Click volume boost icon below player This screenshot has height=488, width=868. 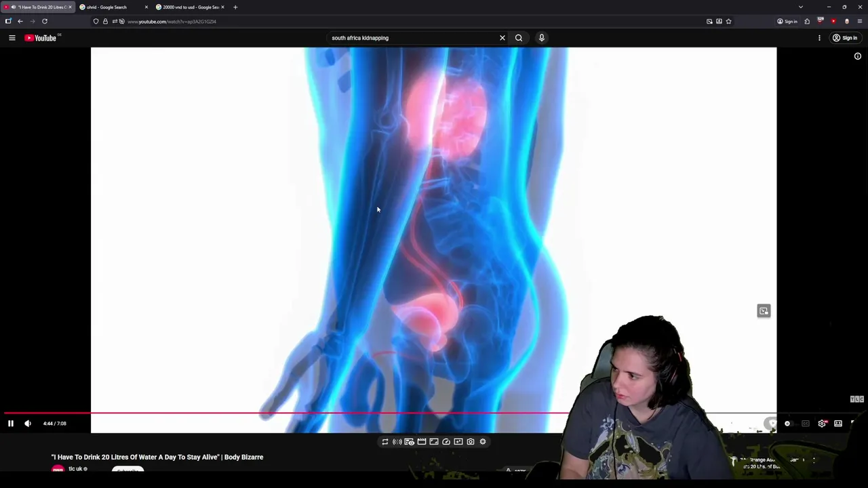click(397, 442)
